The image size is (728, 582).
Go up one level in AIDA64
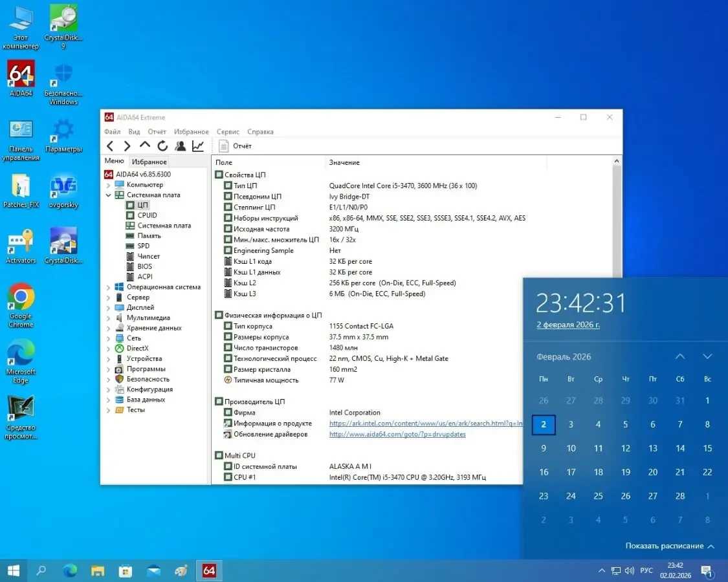click(145, 145)
